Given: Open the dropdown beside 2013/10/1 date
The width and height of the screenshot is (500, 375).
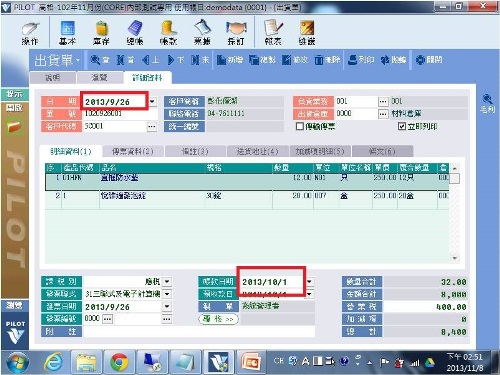Looking at the screenshot, I should pyautogui.click(x=310, y=282).
